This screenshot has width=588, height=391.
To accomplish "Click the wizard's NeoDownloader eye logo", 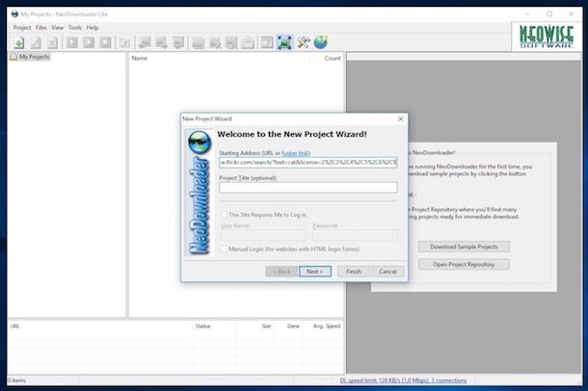I will pos(199,143).
